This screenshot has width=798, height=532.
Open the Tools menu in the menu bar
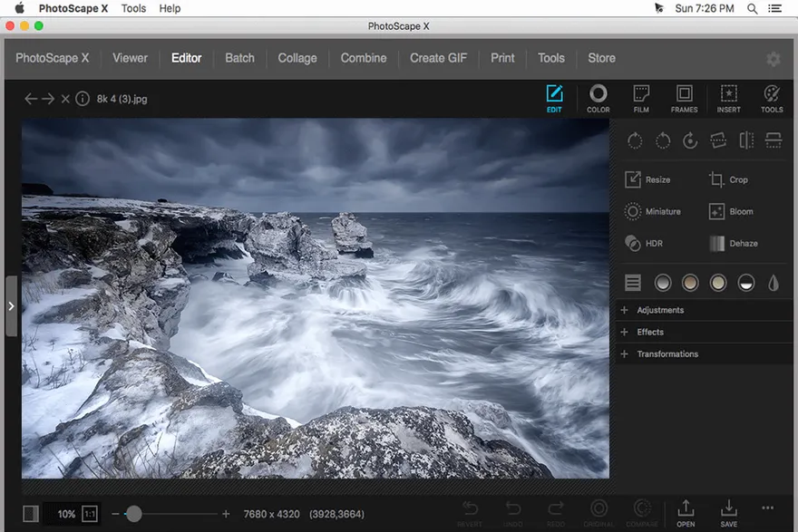[x=132, y=8]
